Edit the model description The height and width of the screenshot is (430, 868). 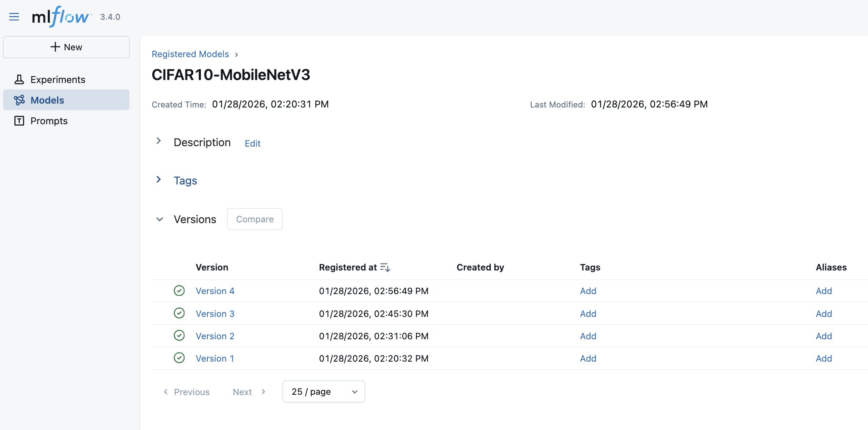click(x=252, y=144)
